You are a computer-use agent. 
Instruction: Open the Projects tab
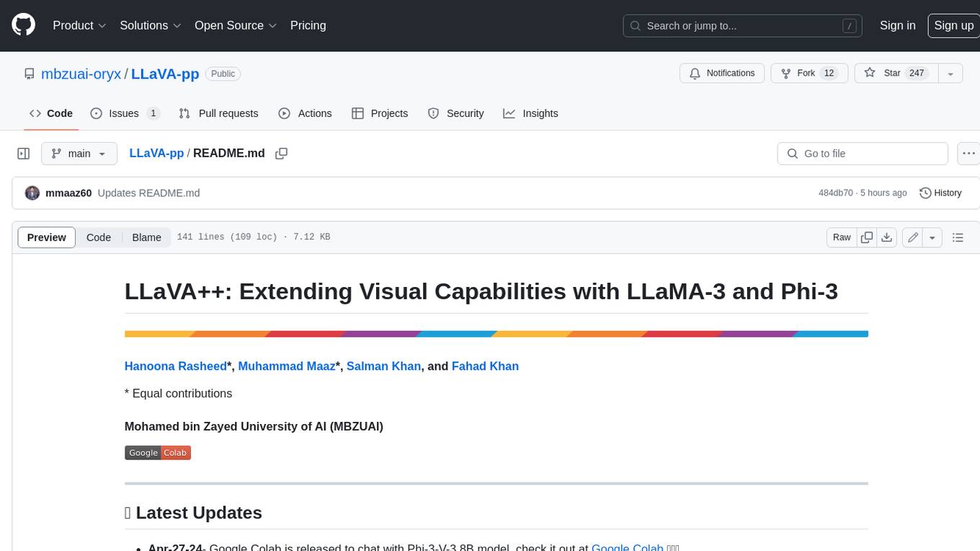click(380, 113)
